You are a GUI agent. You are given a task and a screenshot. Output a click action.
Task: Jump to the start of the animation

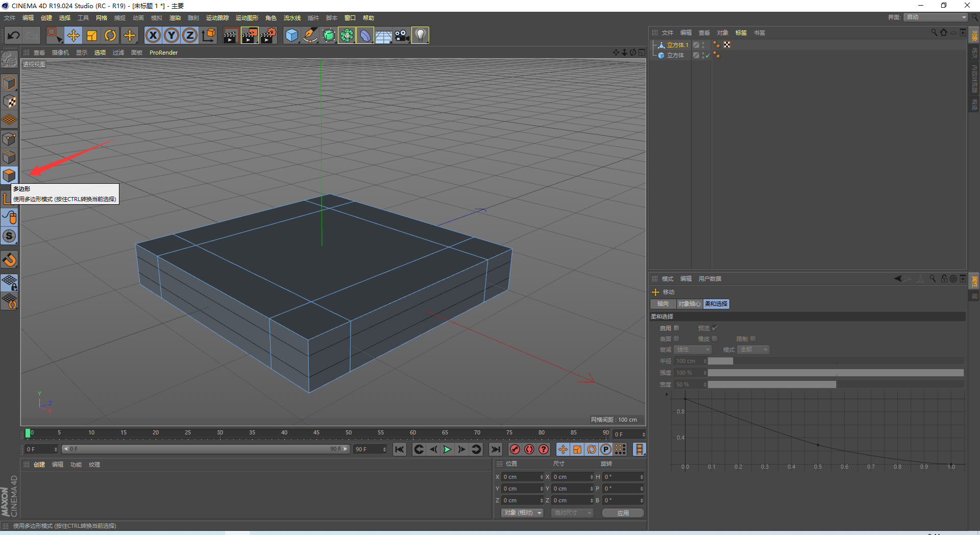coord(400,450)
